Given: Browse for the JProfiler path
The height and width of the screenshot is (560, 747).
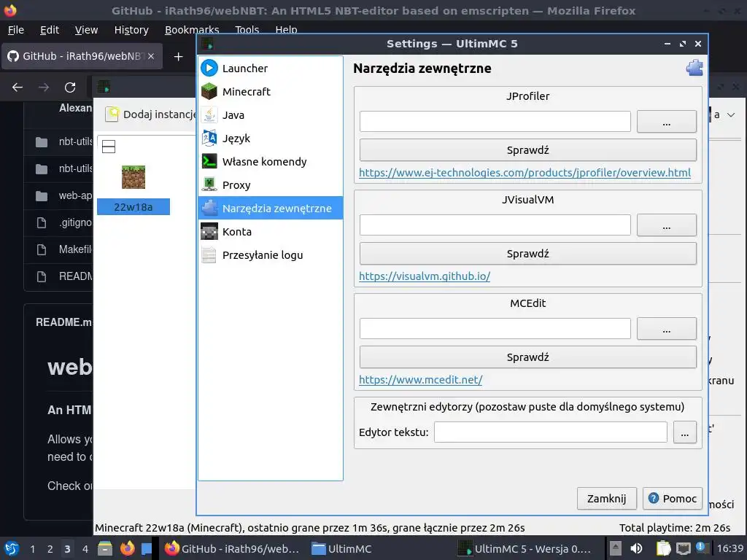Looking at the screenshot, I should [x=666, y=122].
